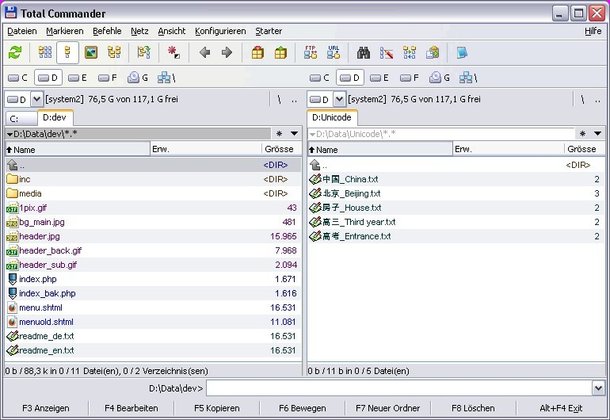Select drive E in left drive bar

(x=78, y=77)
